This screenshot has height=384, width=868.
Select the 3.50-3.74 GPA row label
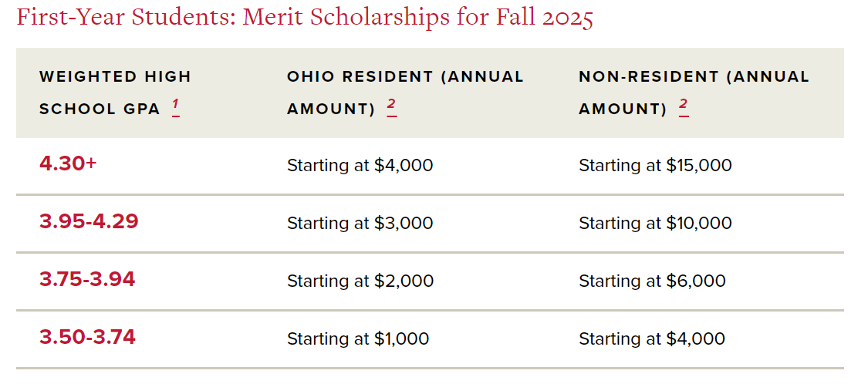87,338
